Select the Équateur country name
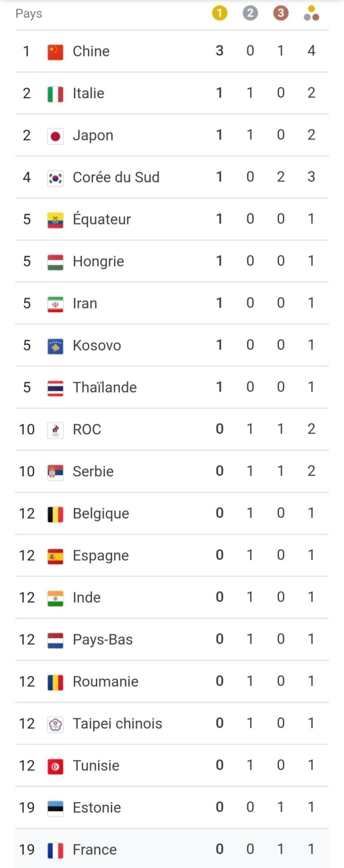This screenshot has width=344, height=868. click(x=102, y=219)
